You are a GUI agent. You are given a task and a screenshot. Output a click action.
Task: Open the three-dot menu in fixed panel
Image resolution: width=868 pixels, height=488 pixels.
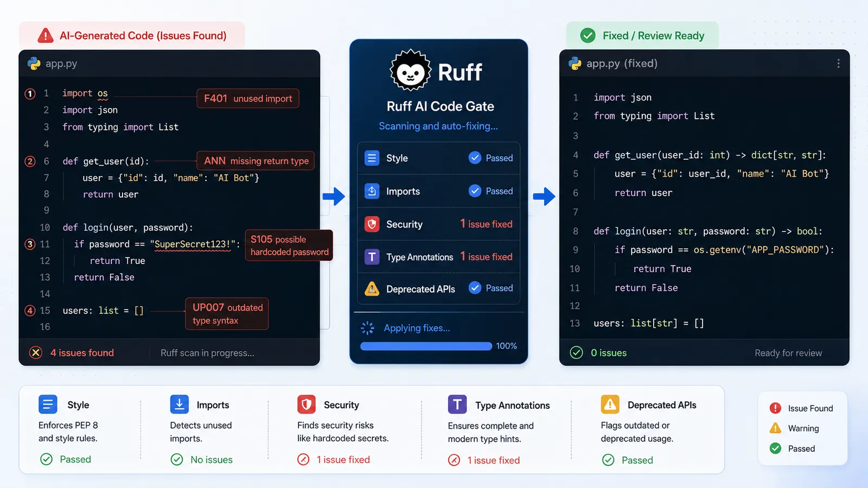coord(838,63)
